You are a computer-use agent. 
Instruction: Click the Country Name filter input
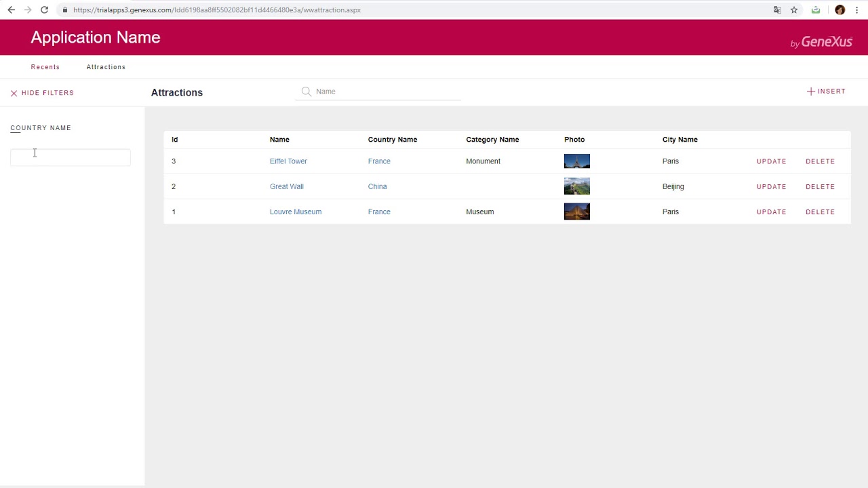pyautogui.click(x=71, y=157)
